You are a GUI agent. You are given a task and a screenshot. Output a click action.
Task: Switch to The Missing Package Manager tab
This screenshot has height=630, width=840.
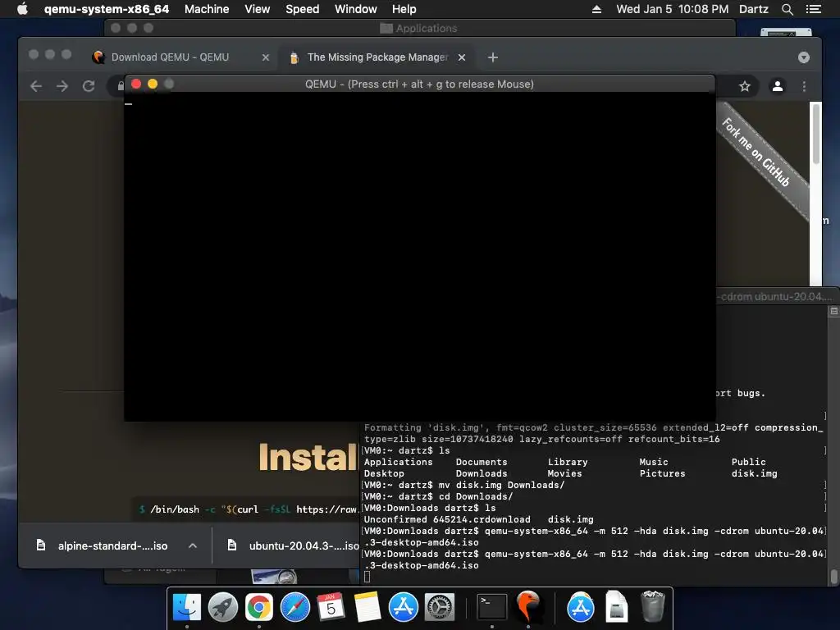coord(377,57)
